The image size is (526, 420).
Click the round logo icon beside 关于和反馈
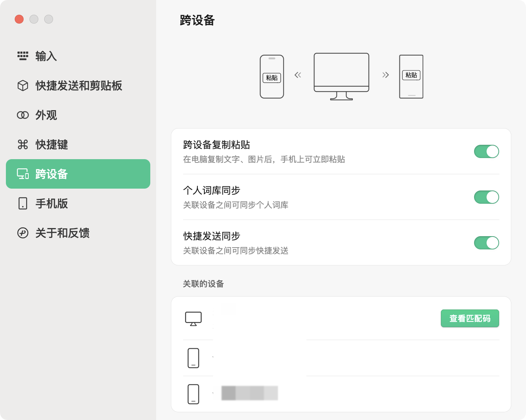pos(23,233)
